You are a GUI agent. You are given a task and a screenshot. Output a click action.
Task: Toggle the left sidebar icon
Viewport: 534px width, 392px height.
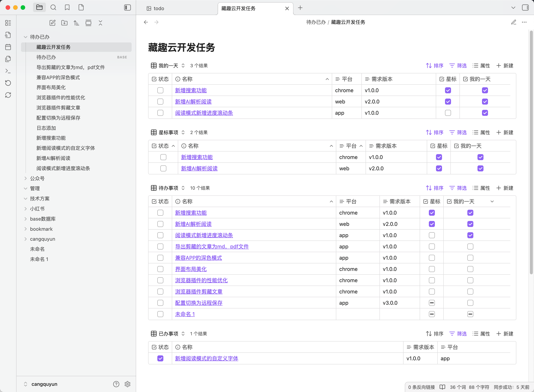pos(127,8)
